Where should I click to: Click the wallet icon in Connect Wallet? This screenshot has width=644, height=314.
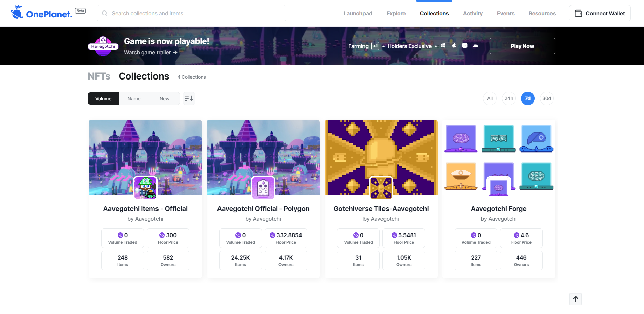click(578, 13)
